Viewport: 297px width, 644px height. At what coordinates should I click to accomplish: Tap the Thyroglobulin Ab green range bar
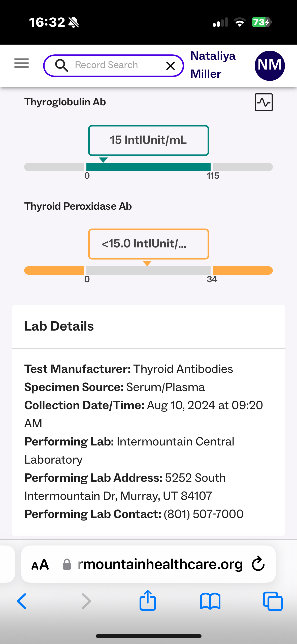pyautogui.click(x=148, y=167)
